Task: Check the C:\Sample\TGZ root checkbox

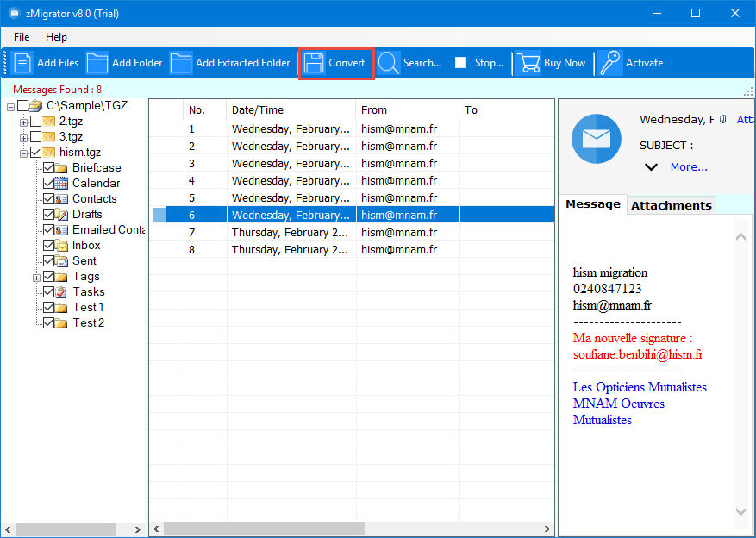Action: click(22, 105)
